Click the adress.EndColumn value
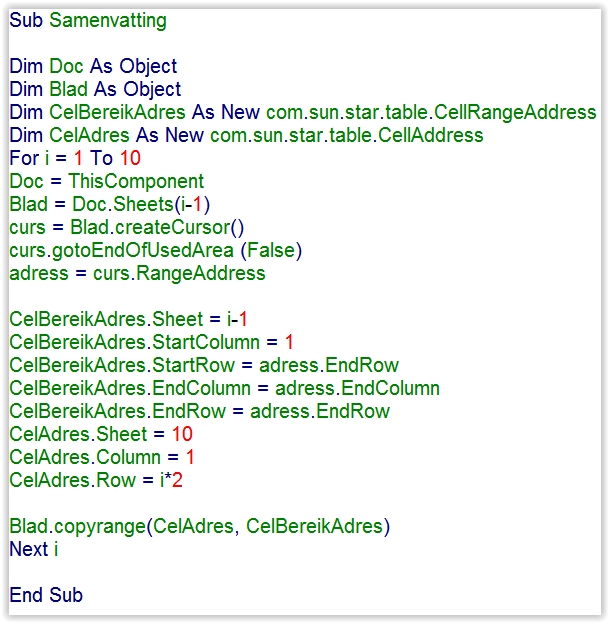 [x=357, y=388]
